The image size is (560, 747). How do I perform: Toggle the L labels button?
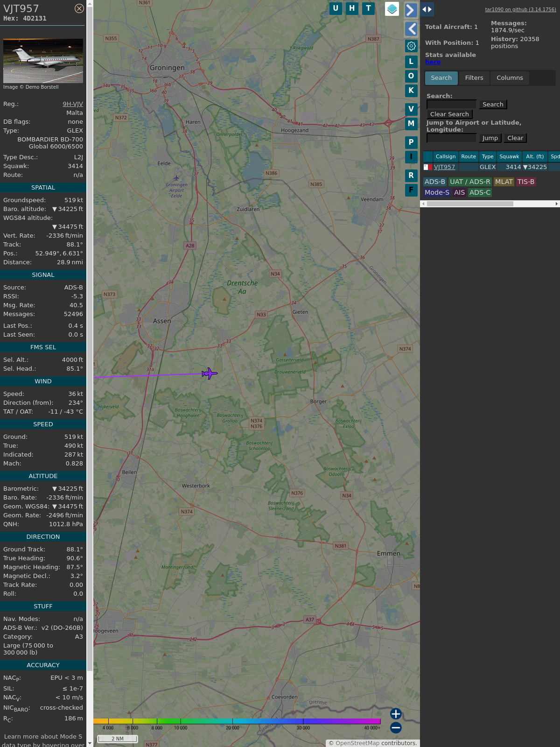411,62
